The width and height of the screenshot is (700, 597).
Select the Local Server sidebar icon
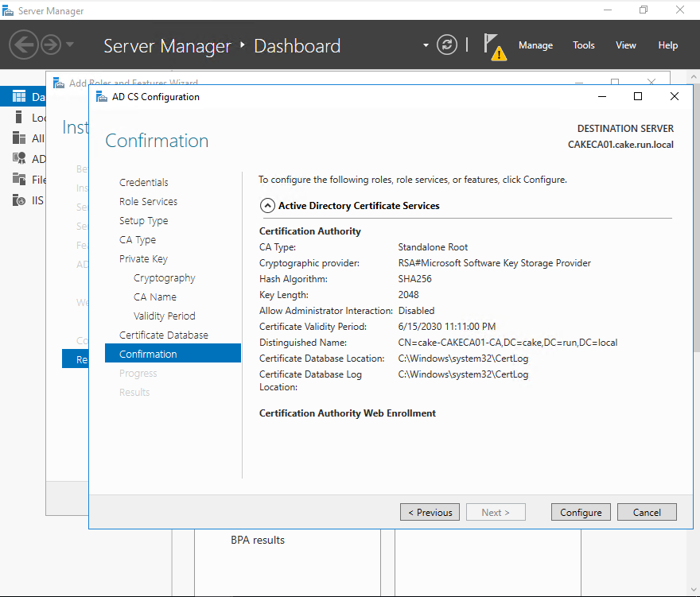click(x=19, y=118)
